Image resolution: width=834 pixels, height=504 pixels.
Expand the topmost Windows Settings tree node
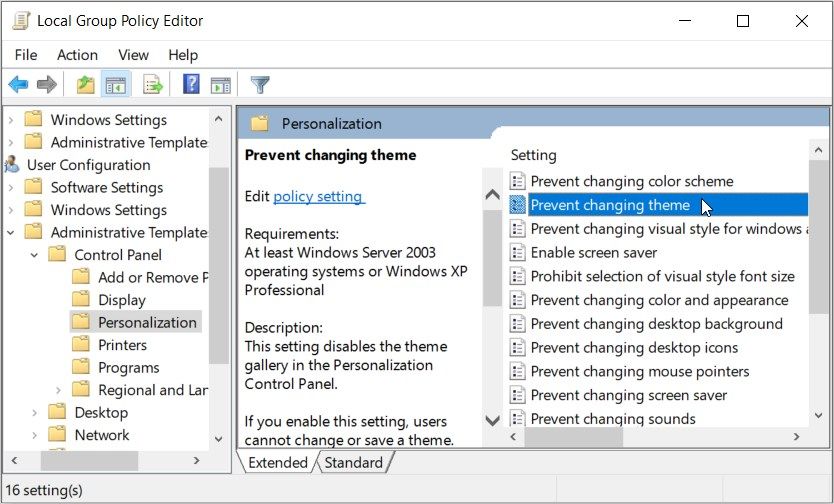click(x=11, y=120)
